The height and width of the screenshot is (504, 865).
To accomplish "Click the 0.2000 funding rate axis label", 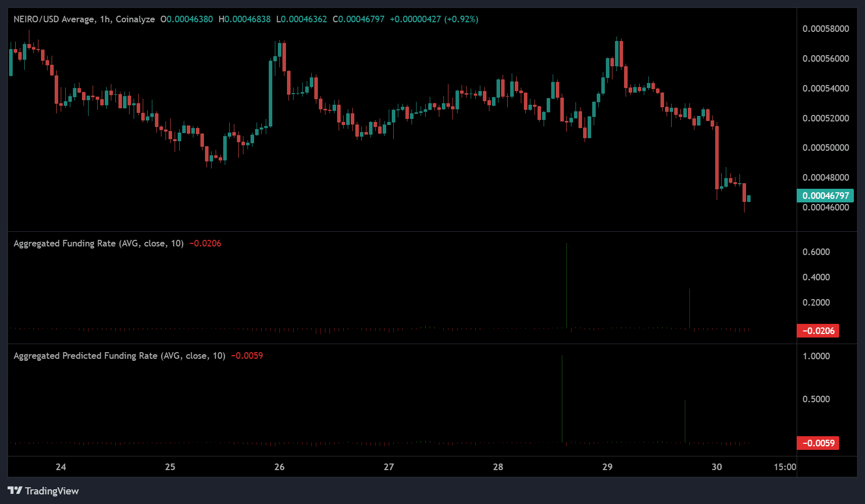I will click(816, 303).
